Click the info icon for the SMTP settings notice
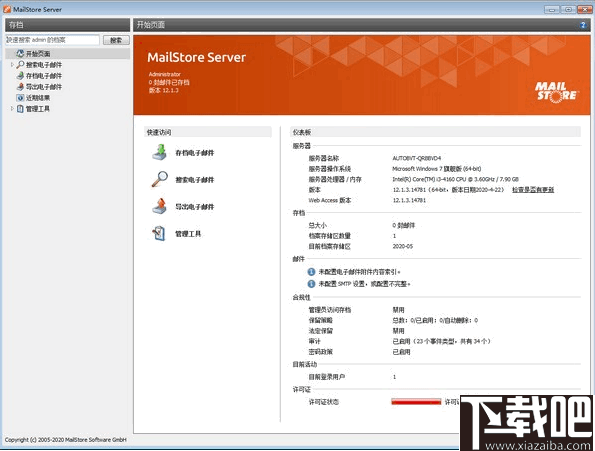Viewport: 595px width, 451px height. pos(311,283)
